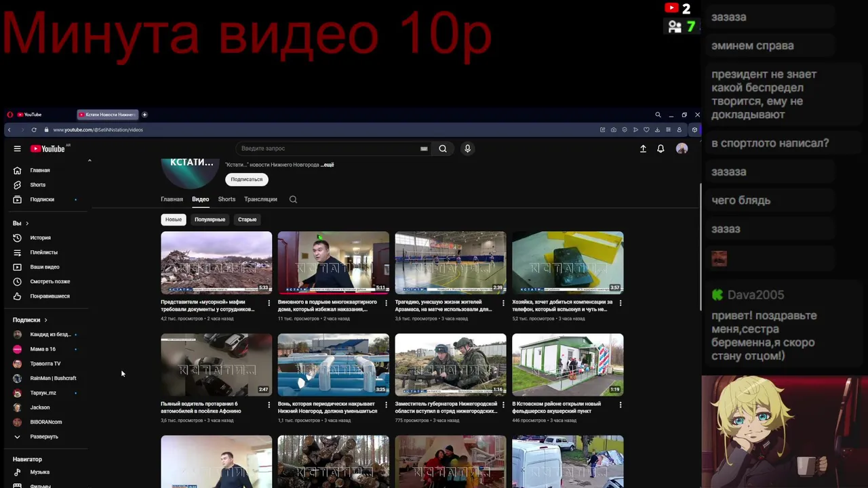
Task: Expand the Вы section chevron
Action: (x=27, y=223)
